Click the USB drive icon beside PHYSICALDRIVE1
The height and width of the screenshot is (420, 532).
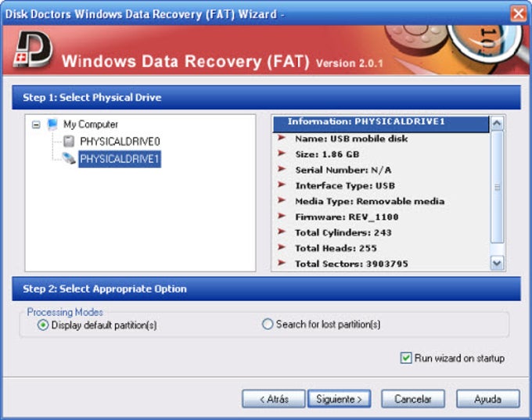(68, 158)
